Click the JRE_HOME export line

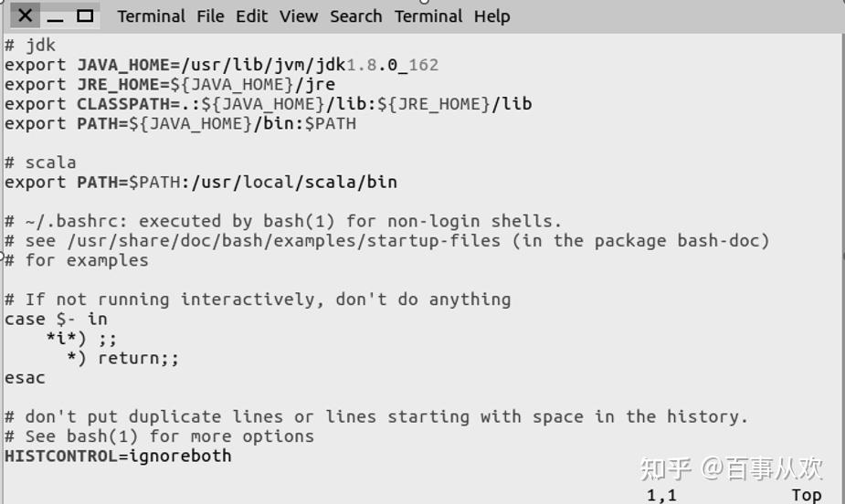click(x=170, y=85)
